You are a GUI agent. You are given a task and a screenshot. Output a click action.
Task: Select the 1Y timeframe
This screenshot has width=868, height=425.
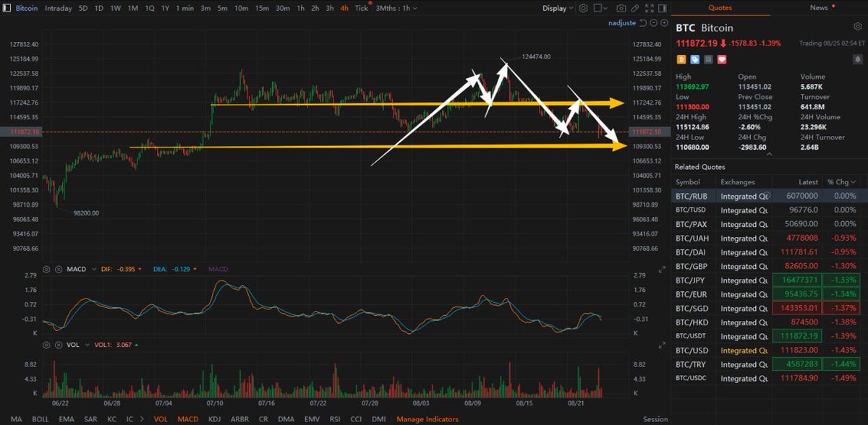pyautogui.click(x=165, y=8)
